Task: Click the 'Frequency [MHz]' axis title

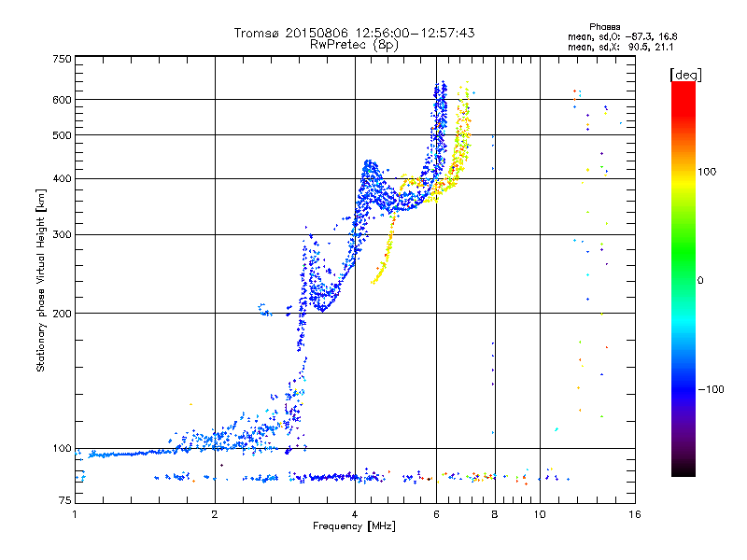Action: (354, 526)
